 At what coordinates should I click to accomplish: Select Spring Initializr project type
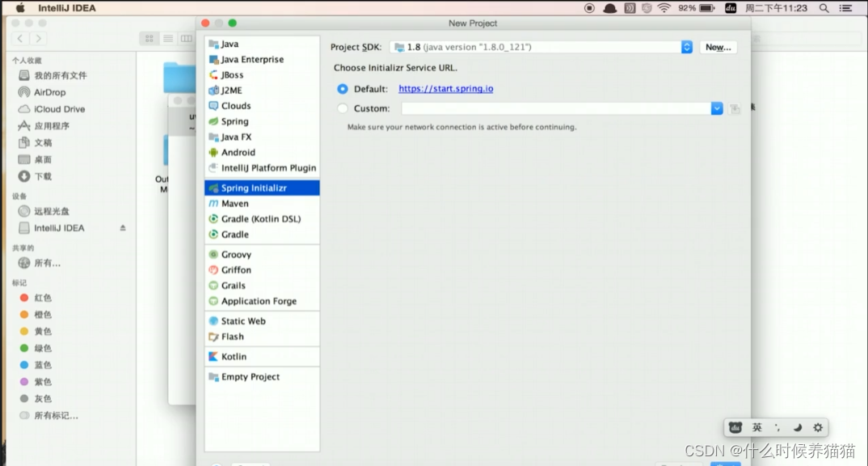pos(262,188)
